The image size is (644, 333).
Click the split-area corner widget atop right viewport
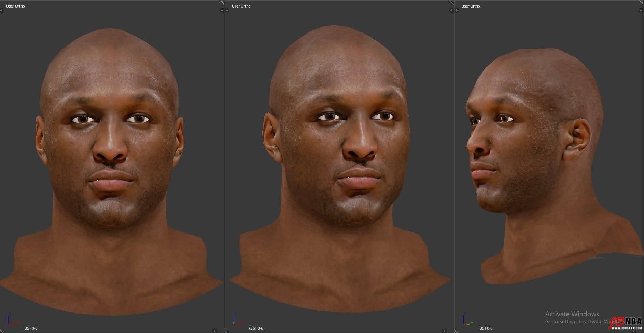click(x=642, y=2)
